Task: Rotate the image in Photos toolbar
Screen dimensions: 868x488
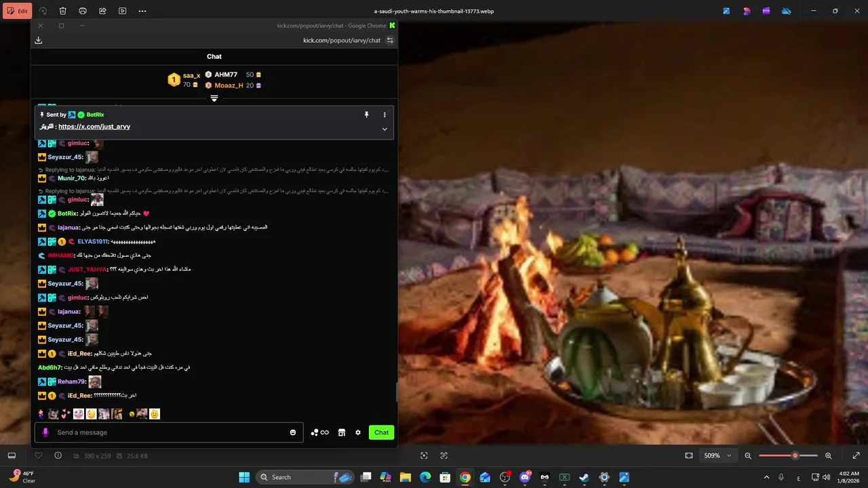Action: (x=43, y=11)
